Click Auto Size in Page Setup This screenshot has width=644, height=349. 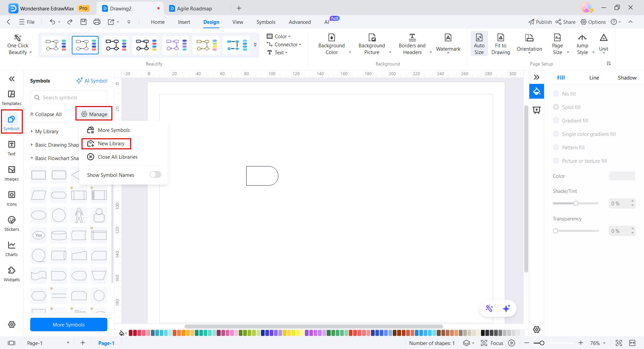[x=479, y=44]
